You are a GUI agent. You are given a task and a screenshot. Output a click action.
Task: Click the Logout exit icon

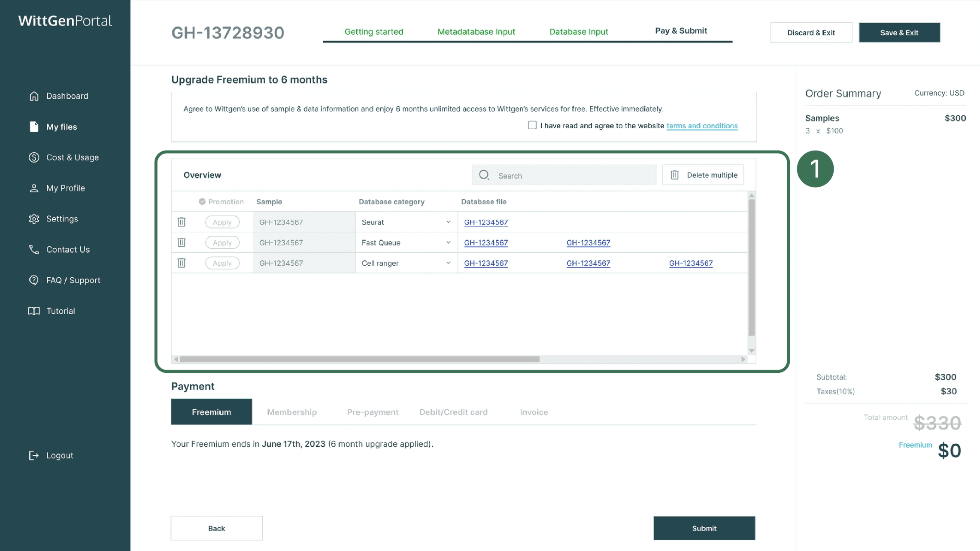pos(34,455)
